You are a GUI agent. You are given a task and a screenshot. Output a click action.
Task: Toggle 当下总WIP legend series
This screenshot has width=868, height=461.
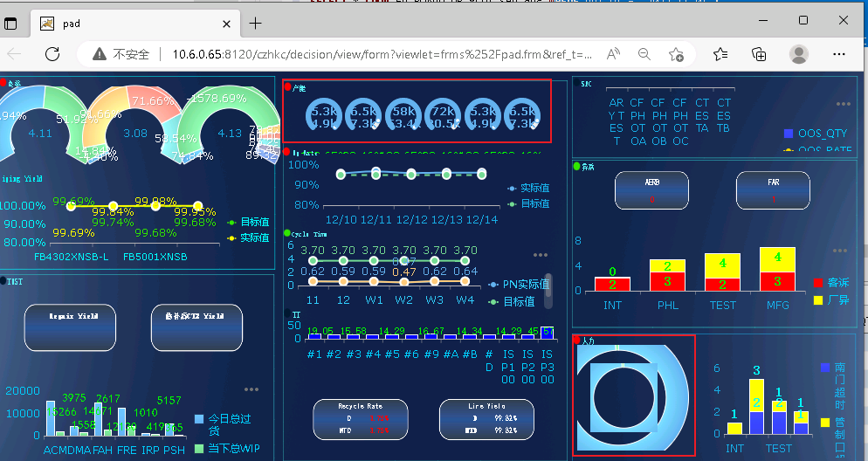[227, 448]
